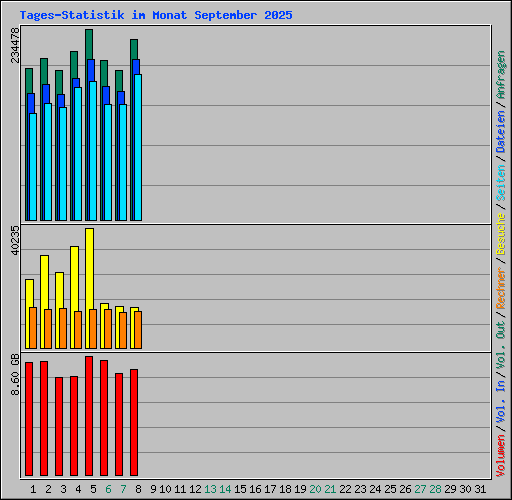512x500 pixels.
Task: Click the 40235 y-axis value
Action: tap(15, 240)
